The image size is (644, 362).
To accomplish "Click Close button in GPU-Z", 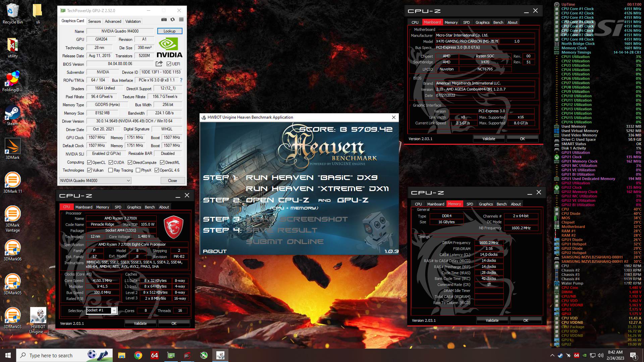I will [x=172, y=180].
